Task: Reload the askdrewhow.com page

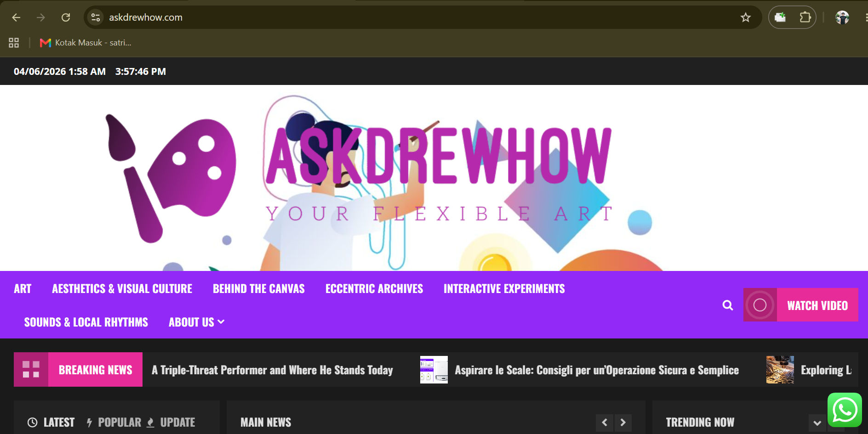Action: click(x=66, y=17)
